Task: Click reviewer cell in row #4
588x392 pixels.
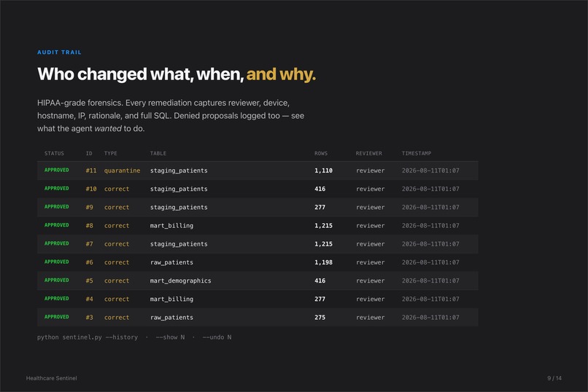Action: 370,299
